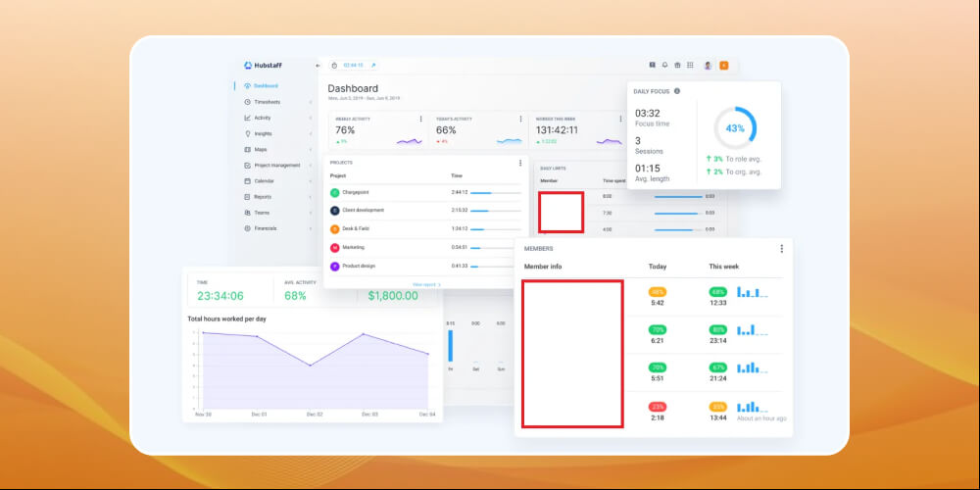The image size is (980, 490).
Task: Open the timer pop-out arrow beside 02:44:15
Action: click(x=373, y=65)
